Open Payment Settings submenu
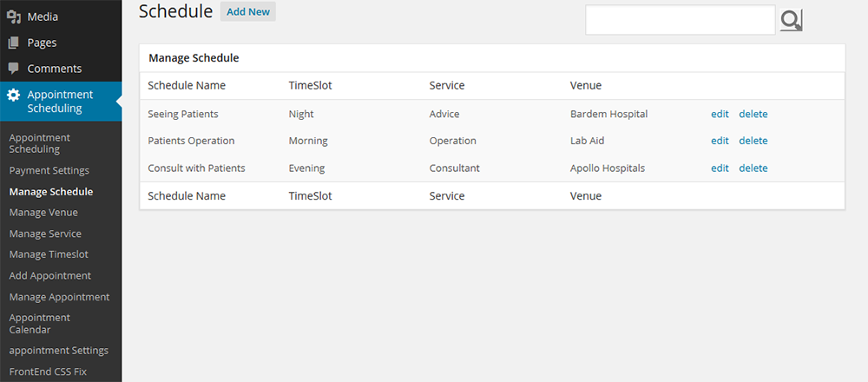The image size is (868, 382). pos(49,170)
